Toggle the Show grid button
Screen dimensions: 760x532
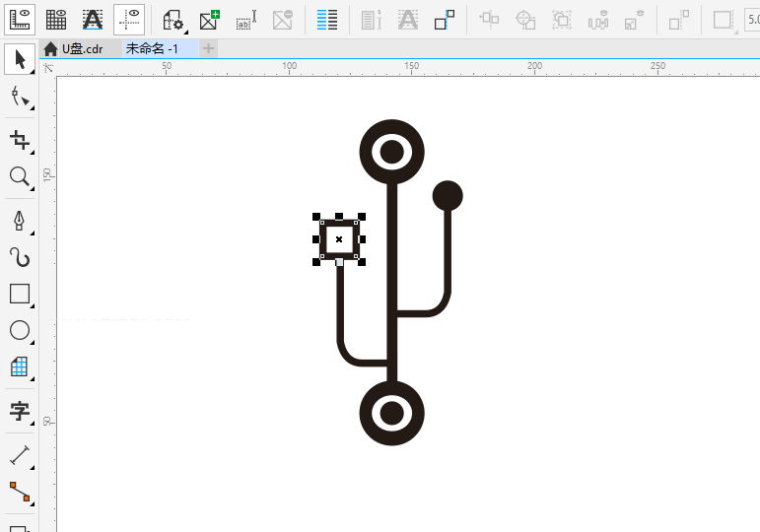click(56, 20)
